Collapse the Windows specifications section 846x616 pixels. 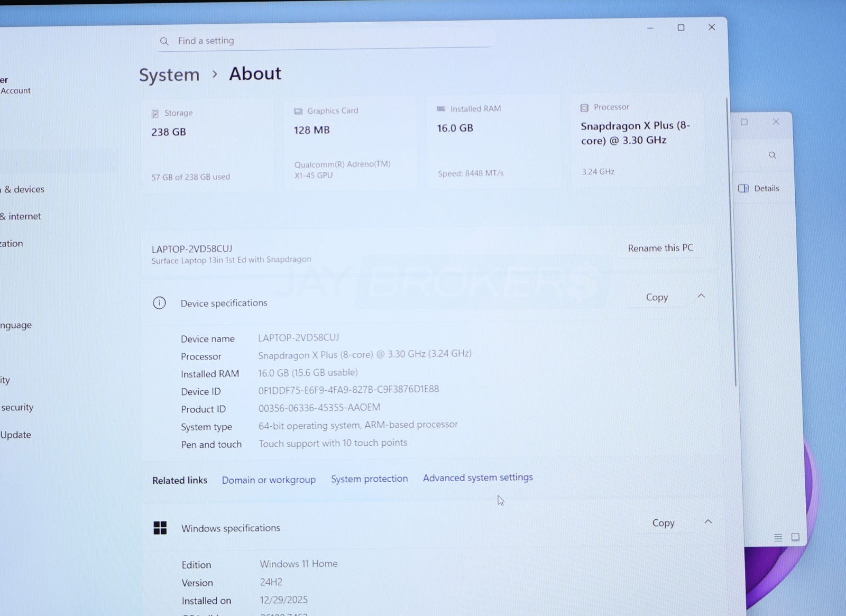pos(708,522)
